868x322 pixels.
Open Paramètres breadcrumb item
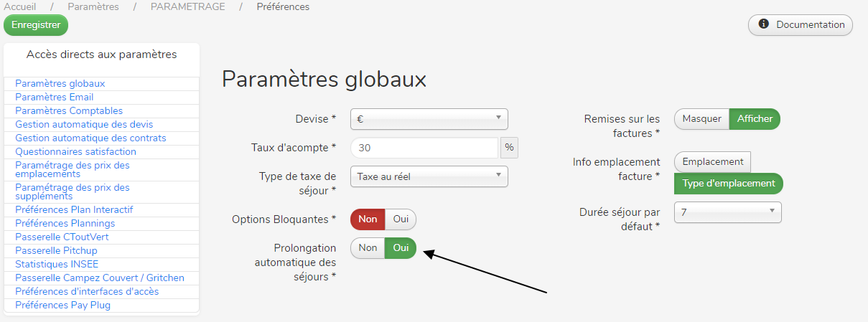click(93, 6)
